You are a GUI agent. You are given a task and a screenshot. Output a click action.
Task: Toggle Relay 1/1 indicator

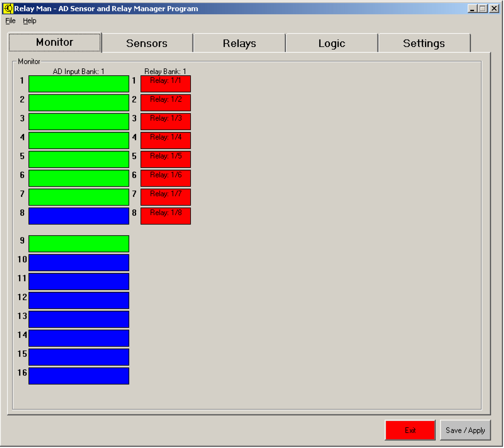point(166,84)
